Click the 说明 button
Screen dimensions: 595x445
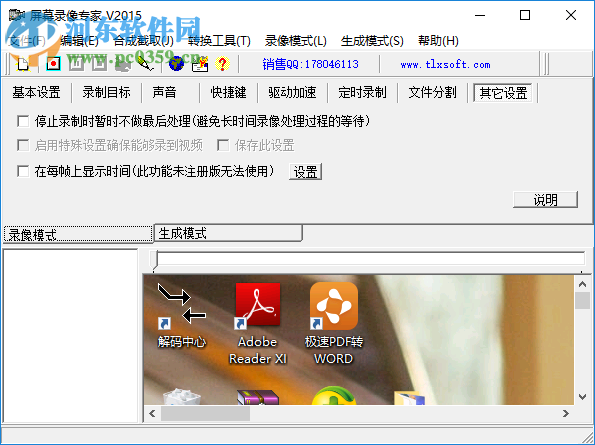(x=545, y=200)
